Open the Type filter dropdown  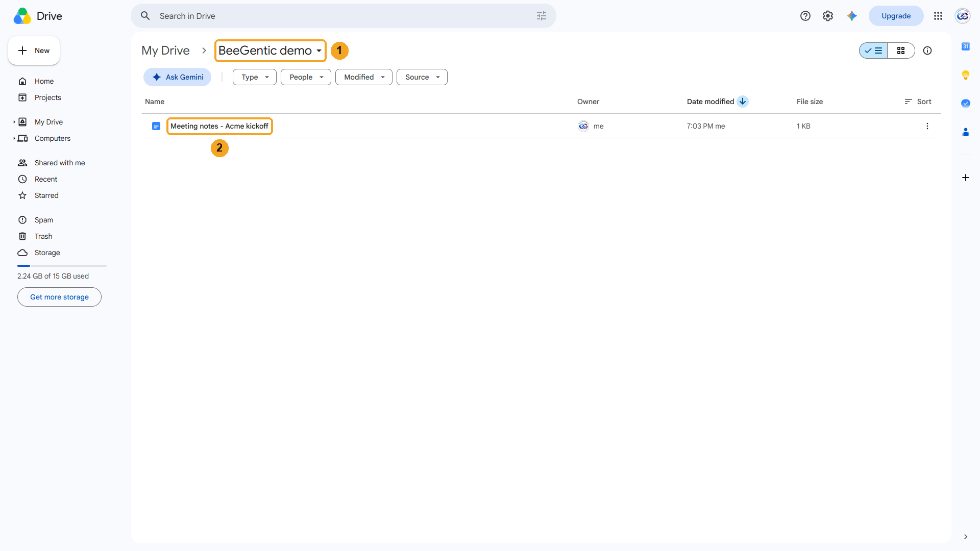point(255,77)
